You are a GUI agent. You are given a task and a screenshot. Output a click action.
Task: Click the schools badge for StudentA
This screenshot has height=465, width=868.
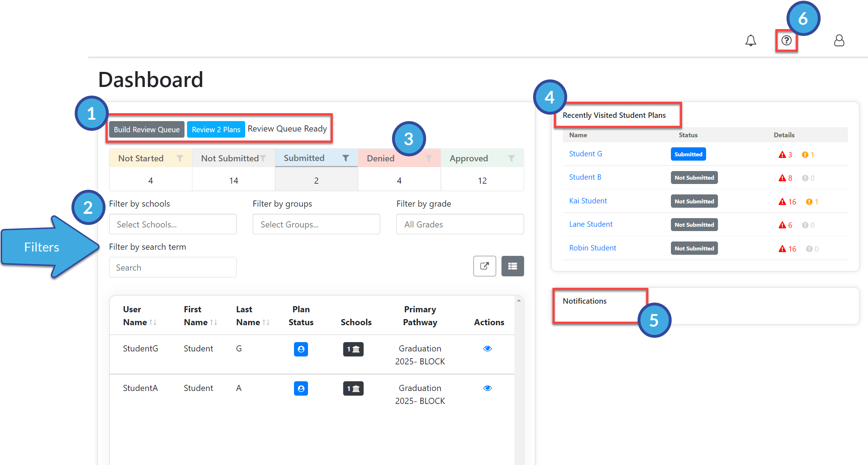(353, 388)
